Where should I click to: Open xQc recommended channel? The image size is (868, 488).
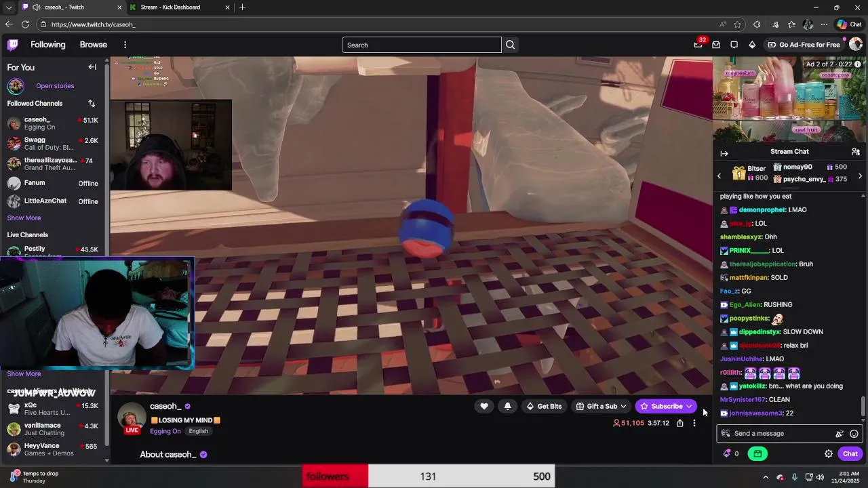[53, 409]
